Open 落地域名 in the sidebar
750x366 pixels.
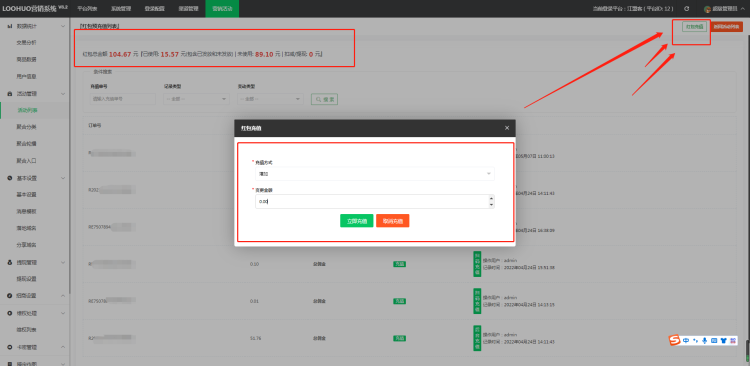point(26,228)
